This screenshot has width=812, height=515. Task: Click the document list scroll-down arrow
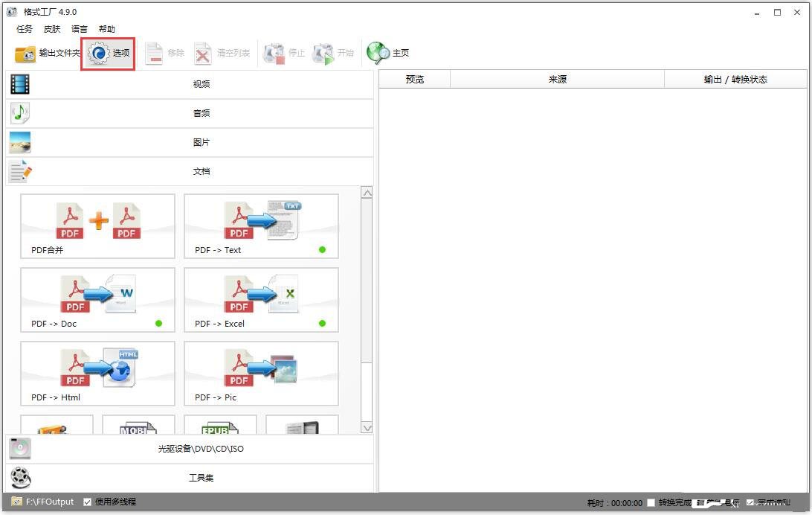point(367,428)
